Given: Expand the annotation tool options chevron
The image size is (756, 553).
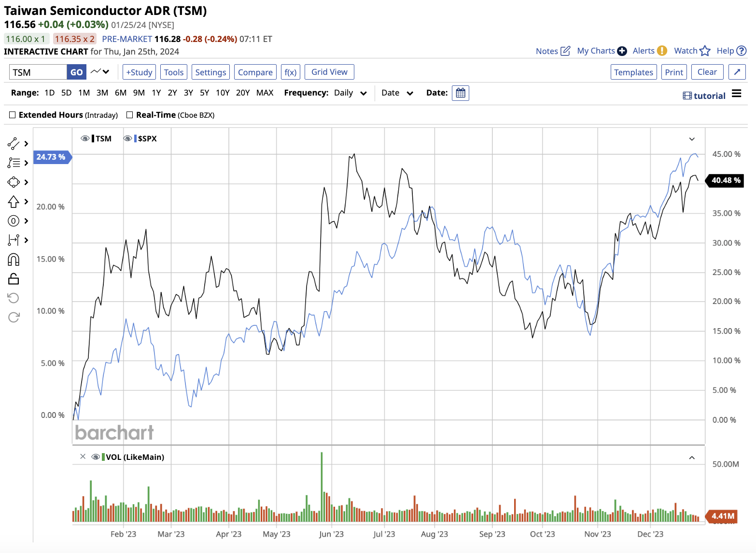Looking at the screenshot, I should click(26, 221).
